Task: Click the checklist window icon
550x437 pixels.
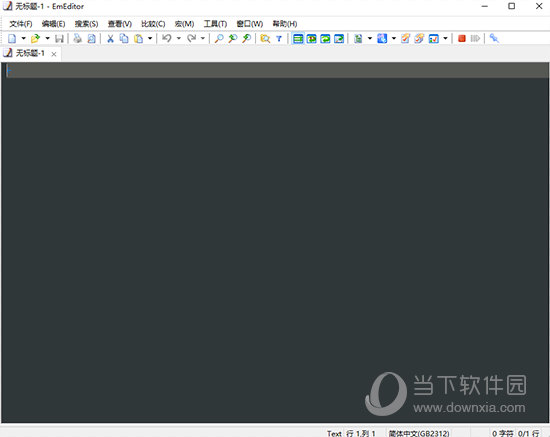Action: (434, 38)
